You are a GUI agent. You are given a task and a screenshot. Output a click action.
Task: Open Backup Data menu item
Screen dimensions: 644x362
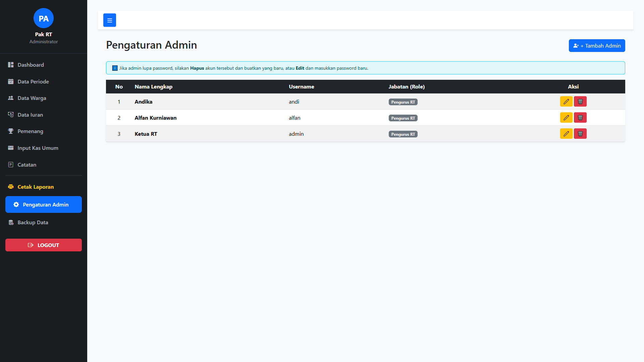click(33, 223)
